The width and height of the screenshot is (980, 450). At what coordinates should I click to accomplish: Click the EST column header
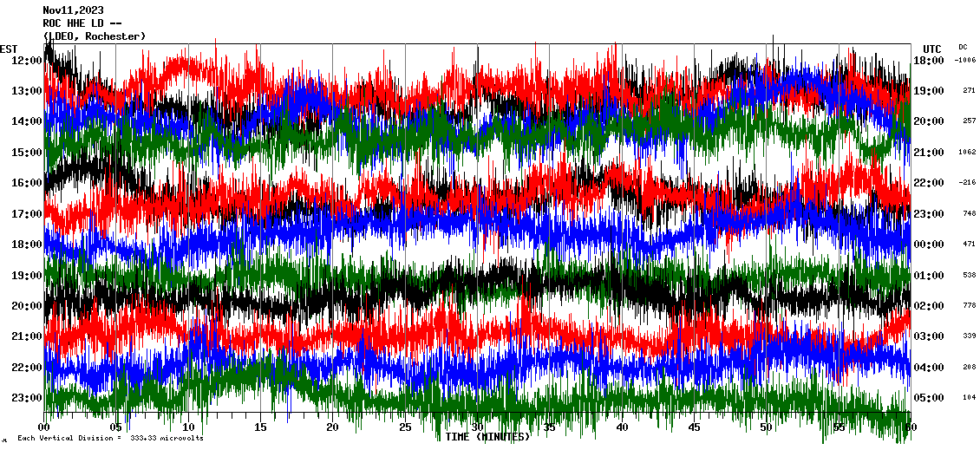(x=9, y=48)
